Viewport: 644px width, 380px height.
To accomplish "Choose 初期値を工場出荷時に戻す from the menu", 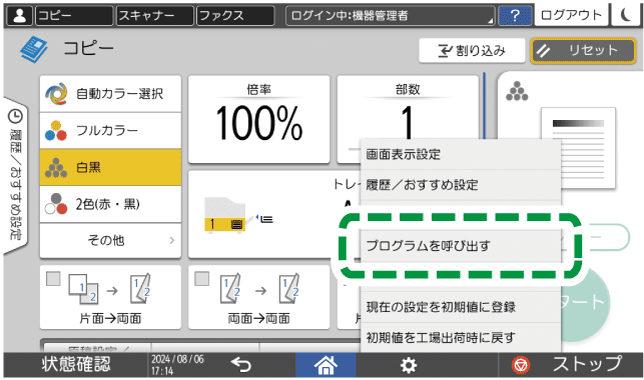I will (461, 337).
